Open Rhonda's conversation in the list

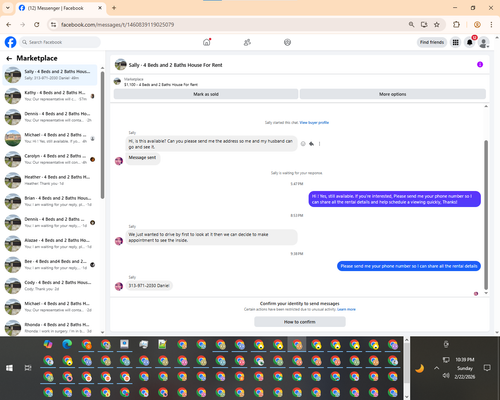[x=50, y=328]
